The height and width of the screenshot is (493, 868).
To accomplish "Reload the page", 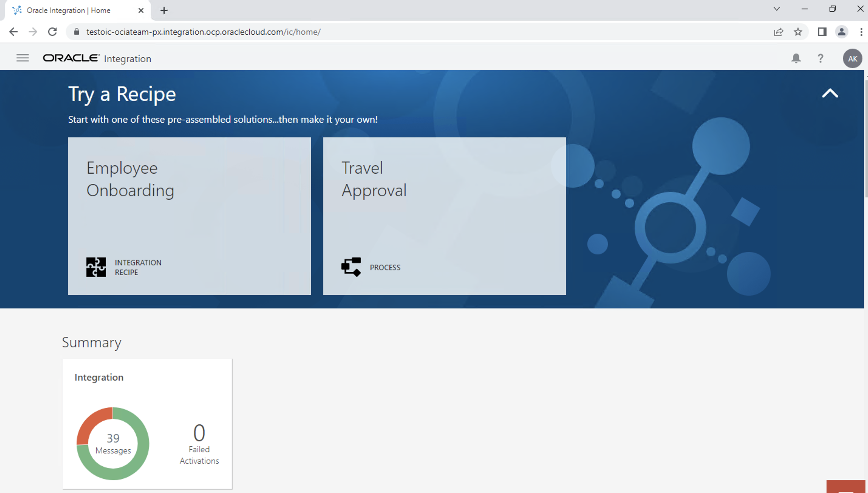I will point(52,32).
